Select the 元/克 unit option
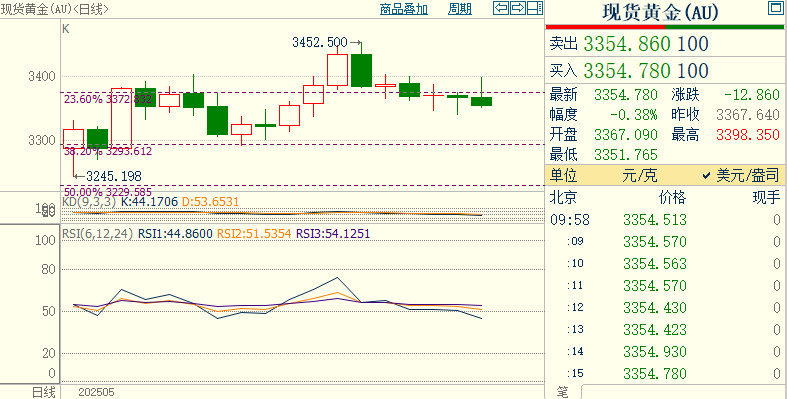This screenshot has height=399, width=787. point(639,176)
